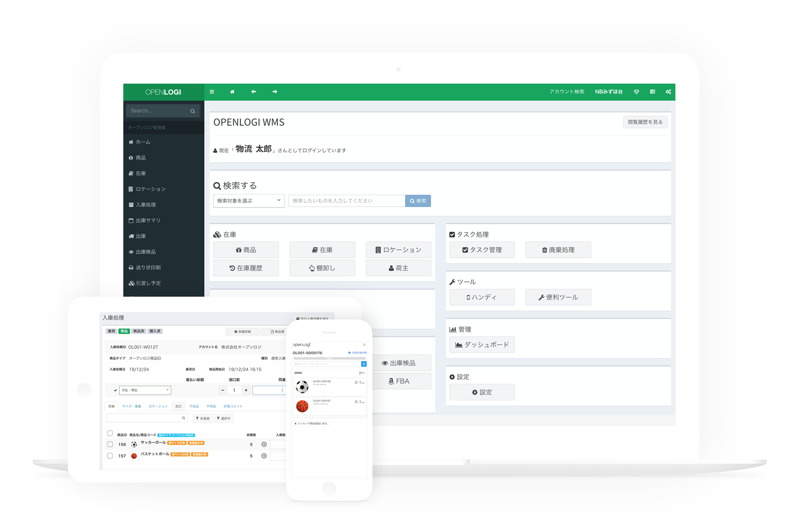Click the phone's picking progress bar
The image size is (798, 532).
329,358
